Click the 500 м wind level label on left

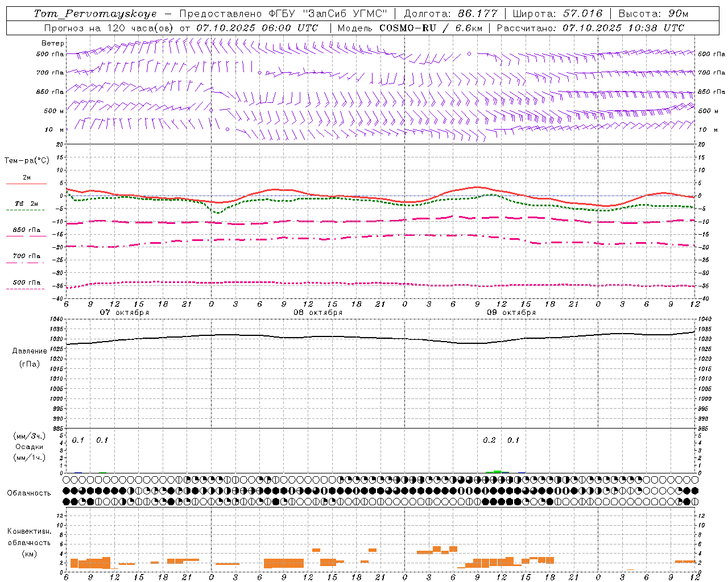coord(54,111)
